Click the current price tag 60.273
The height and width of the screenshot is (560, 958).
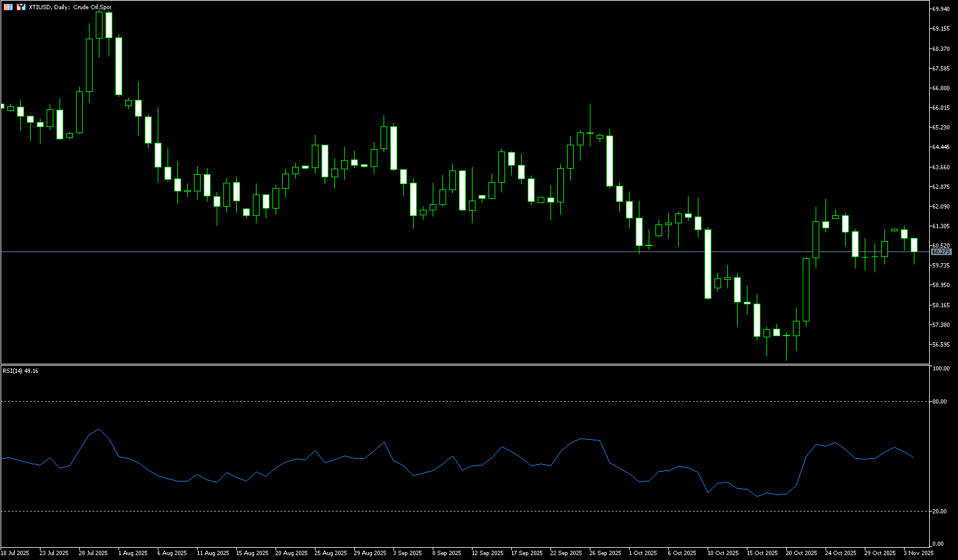point(941,252)
